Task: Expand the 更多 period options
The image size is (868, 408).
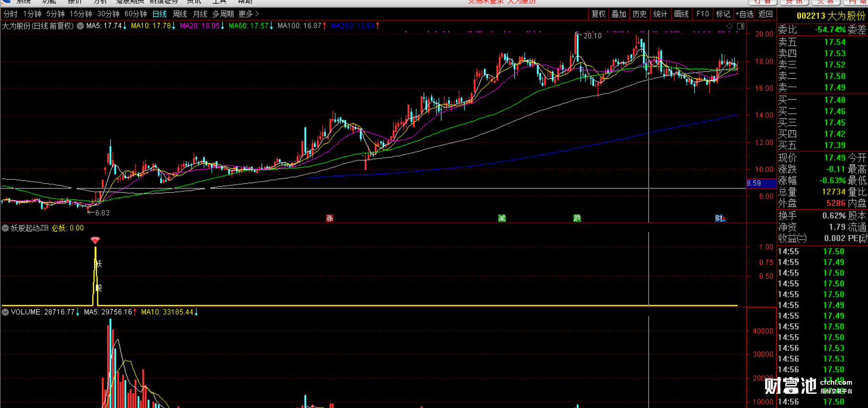Action: pos(248,14)
